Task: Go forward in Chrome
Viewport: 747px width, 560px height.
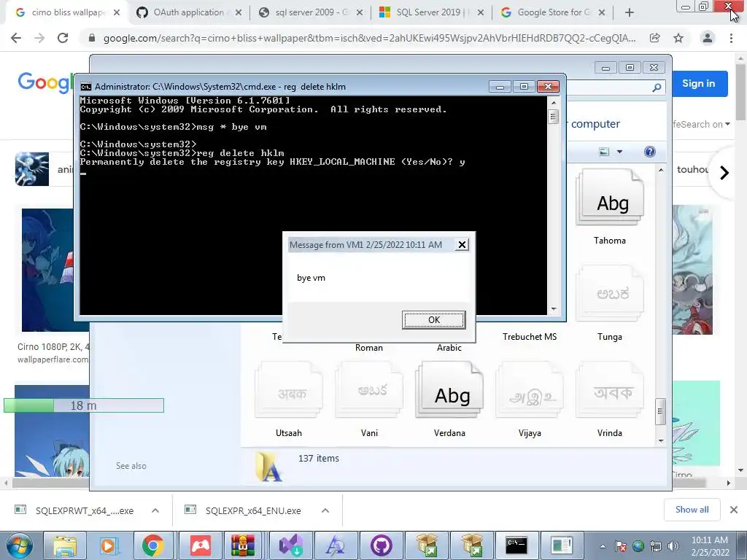Action: tap(39, 38)
